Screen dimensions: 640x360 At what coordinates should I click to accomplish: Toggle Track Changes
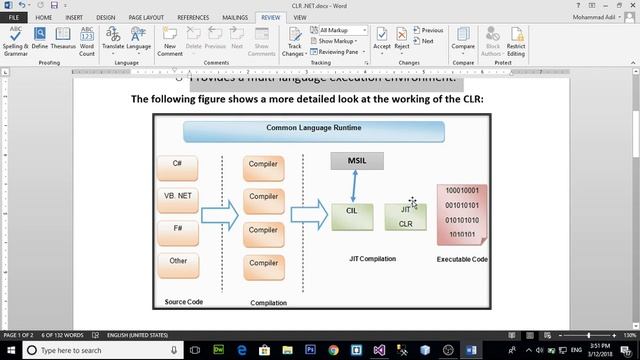(x=294, y=41)
